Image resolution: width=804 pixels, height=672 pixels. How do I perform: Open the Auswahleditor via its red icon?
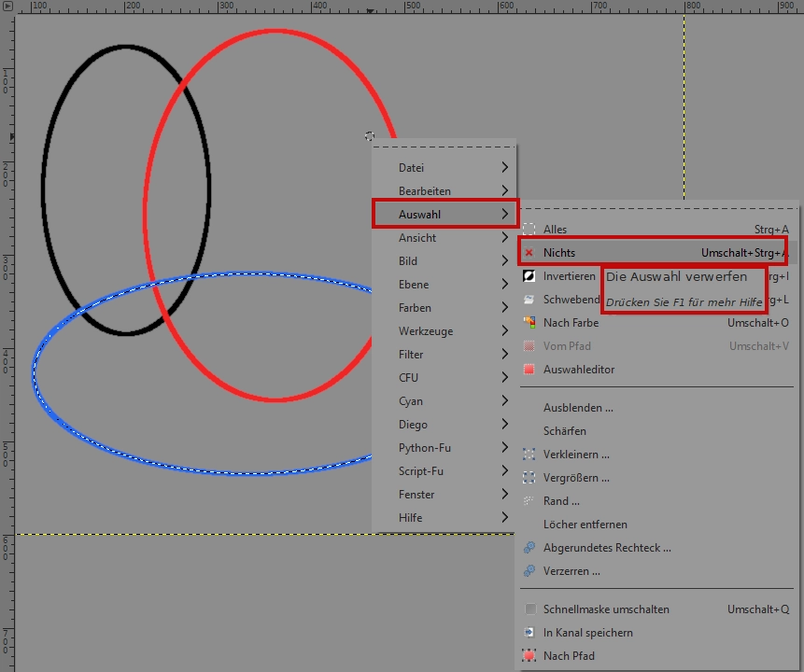(529, 370)
